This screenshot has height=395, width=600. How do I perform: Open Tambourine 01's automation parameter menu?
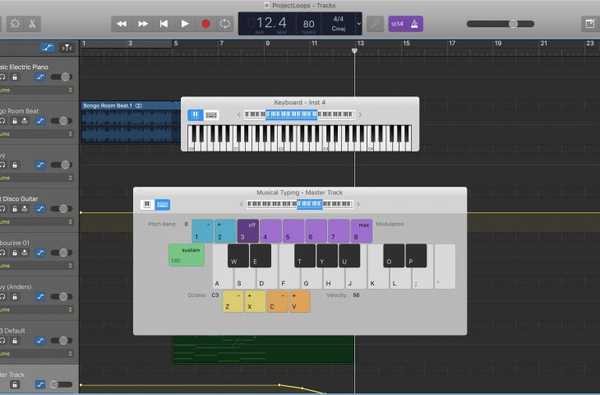click(36, 266)
